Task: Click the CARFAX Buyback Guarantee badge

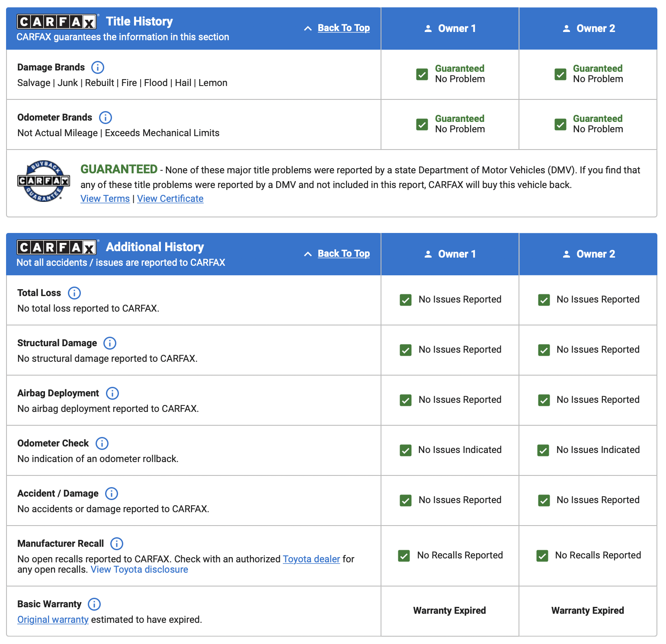Action: click(44, 181)
